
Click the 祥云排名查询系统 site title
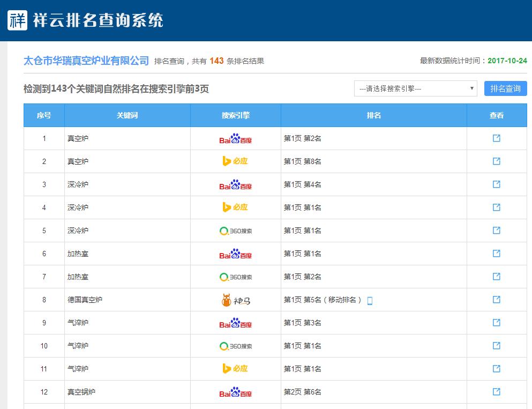pos(99,20)
